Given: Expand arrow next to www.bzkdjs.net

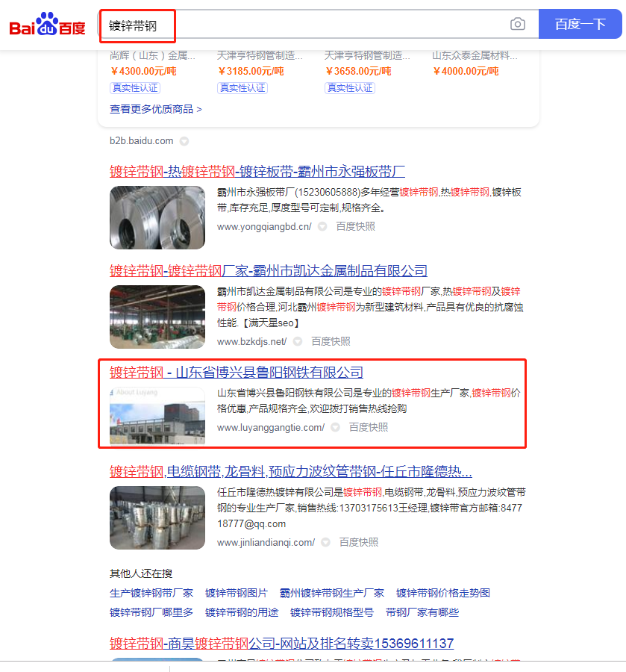Looking at the screenshot, I should tap(298, 341).
